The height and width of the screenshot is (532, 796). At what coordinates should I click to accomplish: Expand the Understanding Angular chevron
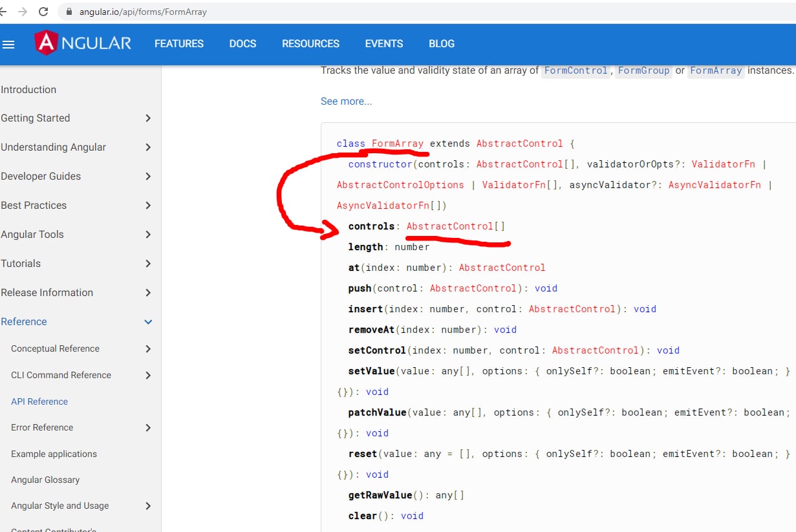pyautogui.click(x=148, y=147)
